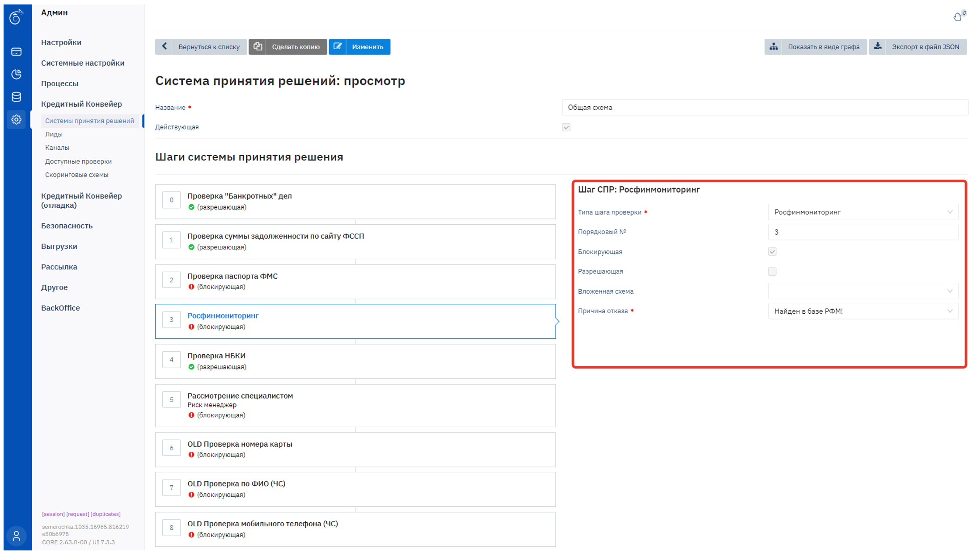
Task: Click the Название input field
Action: click(x=765, y=107)
